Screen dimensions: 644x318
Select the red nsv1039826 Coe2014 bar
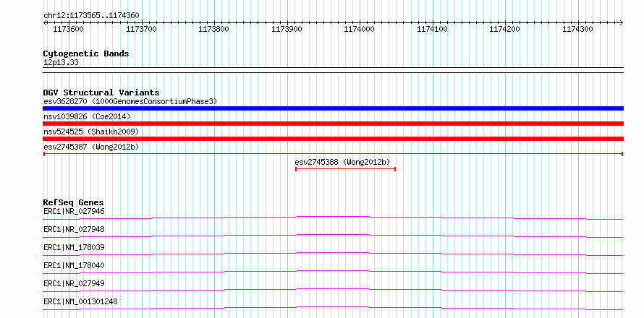[333, 124]
